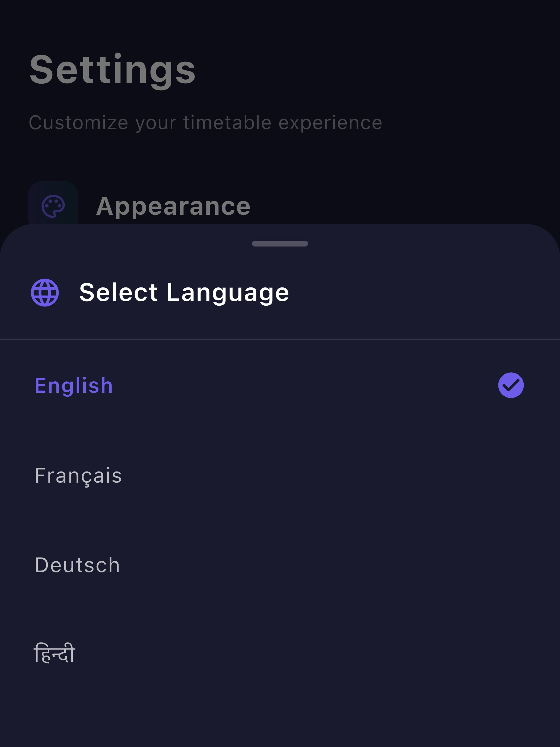The image size is (560, 747).
Task: Choose Français from the language list
Action: 78,476
